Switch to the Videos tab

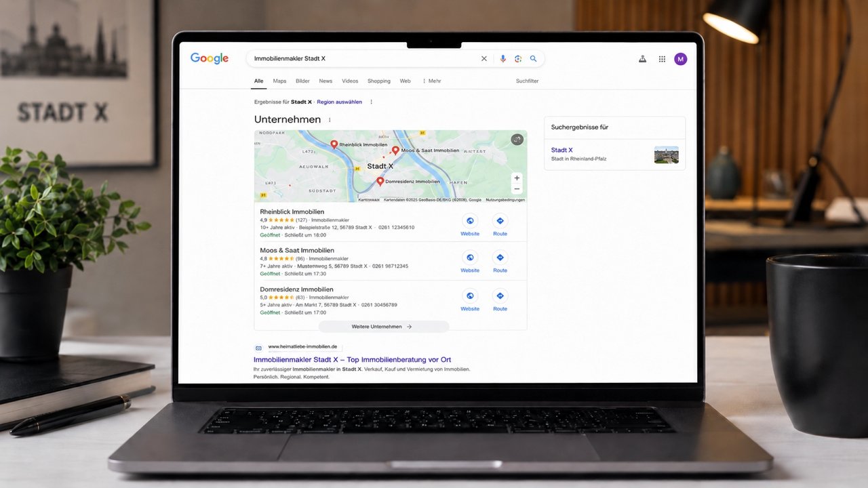tap(350, 81)
